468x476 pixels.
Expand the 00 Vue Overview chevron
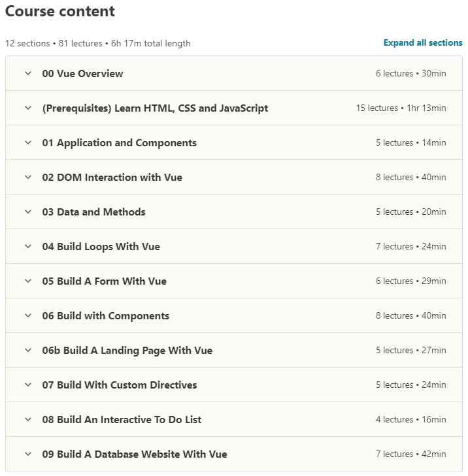click(28, 74)
